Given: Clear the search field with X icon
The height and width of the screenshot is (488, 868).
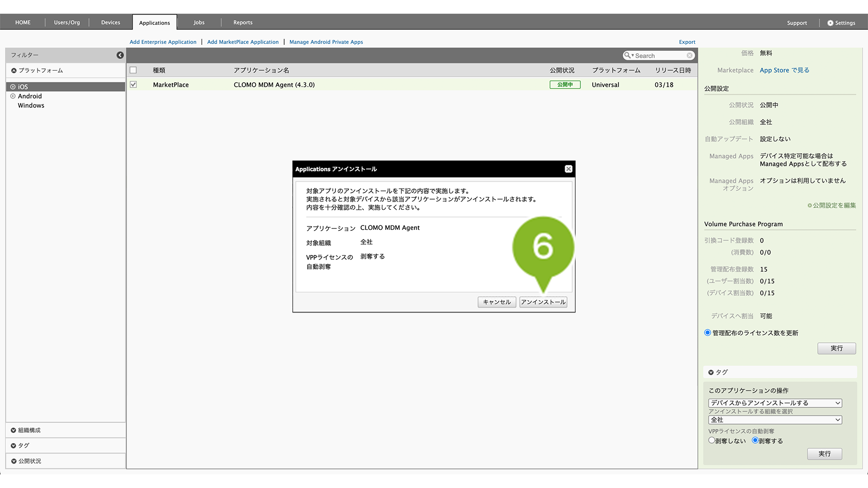Looking at the screenshot, I should click(689, 56).
